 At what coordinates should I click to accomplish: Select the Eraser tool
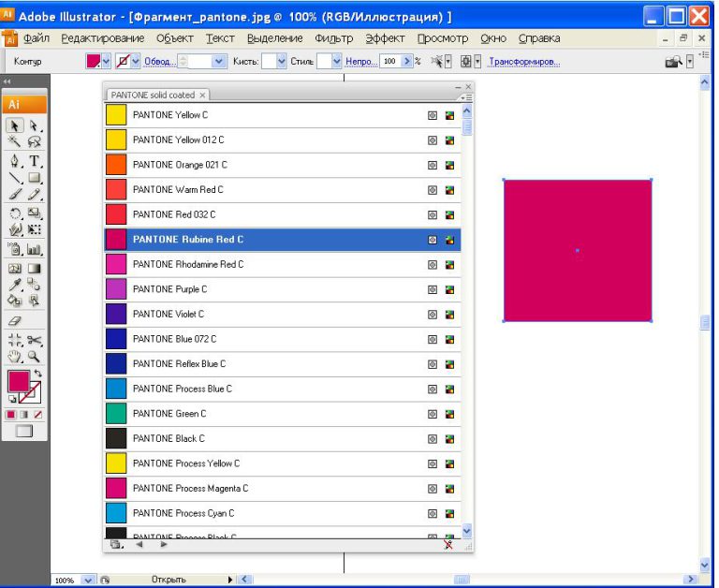pos(15,320)
